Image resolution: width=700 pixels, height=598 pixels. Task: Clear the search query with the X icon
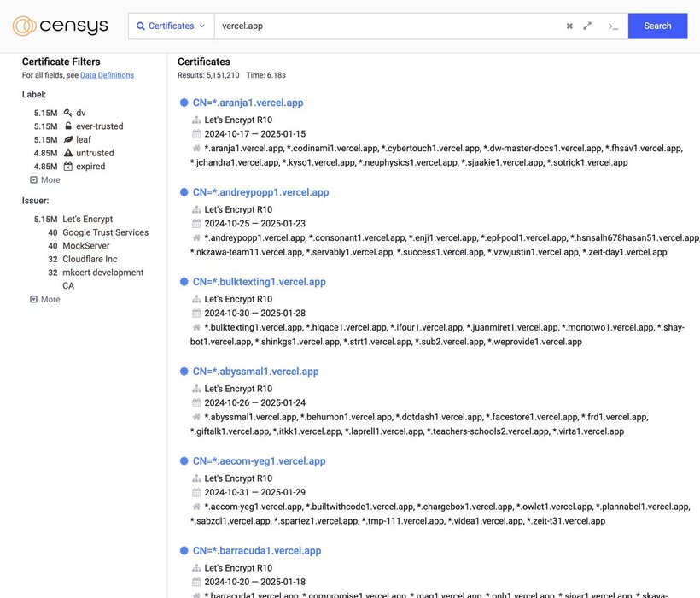click(569, 26)
